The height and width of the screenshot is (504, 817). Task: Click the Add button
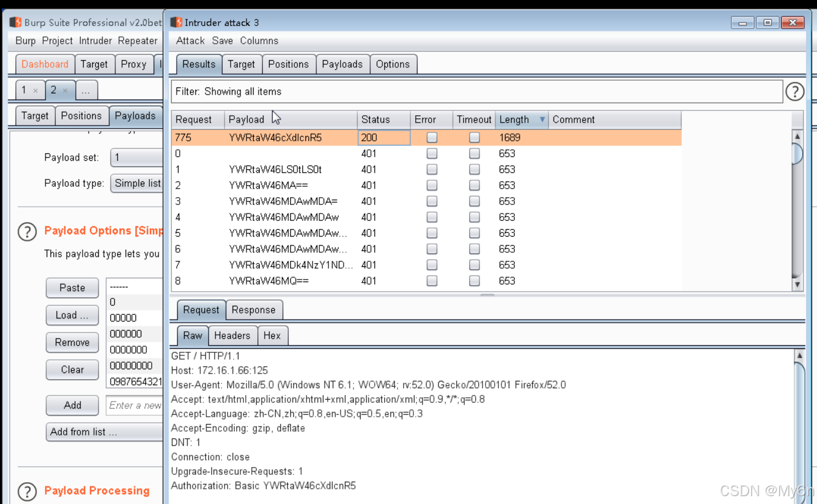(72, 405)
